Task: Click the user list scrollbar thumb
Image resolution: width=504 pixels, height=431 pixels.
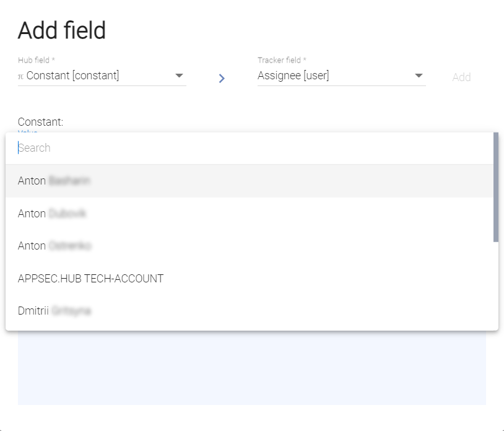Action: [x=496, y=186]
